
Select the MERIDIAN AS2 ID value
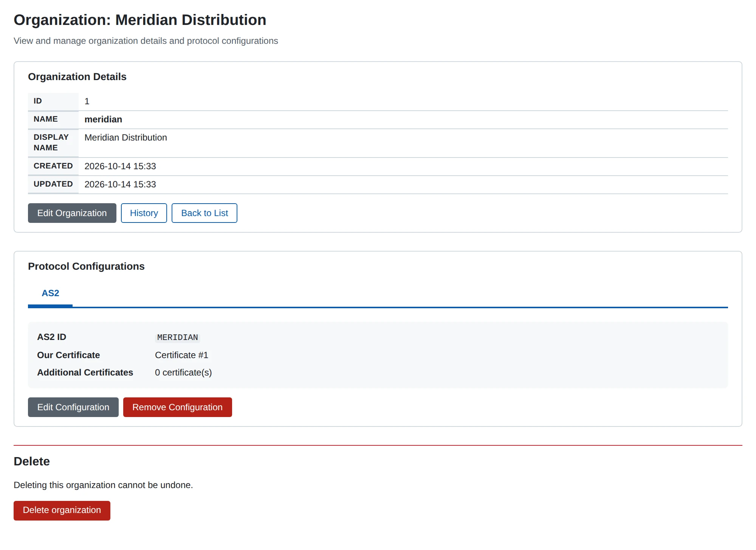click(x=177, y=337)
